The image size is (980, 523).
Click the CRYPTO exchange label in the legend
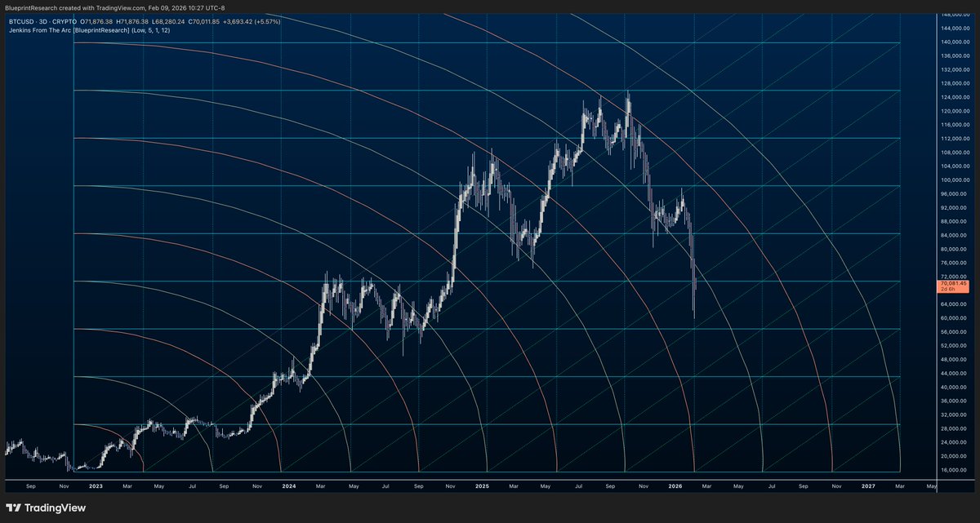pyautogui.click(x=66, y=21)
